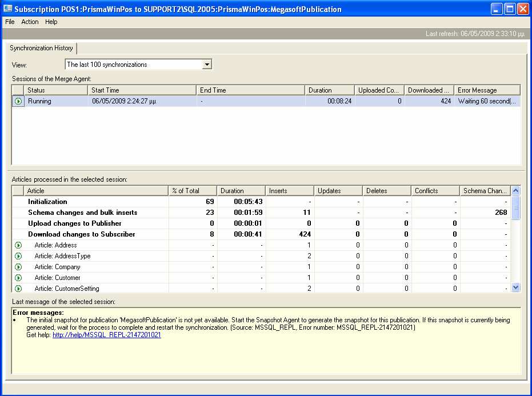Click the window icon in the title bar
Image resolution: width=532 pixels, height=396 pixels.
point(7,9)
